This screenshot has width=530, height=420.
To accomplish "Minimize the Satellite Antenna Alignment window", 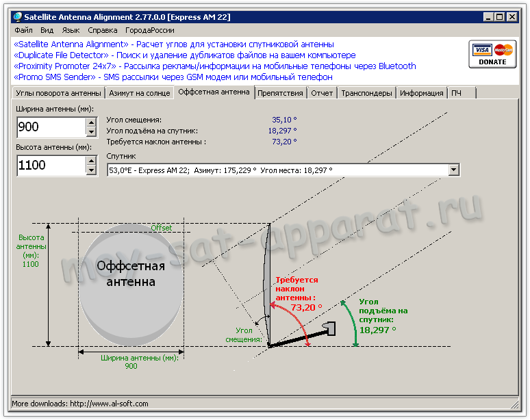I will [488, 17].
